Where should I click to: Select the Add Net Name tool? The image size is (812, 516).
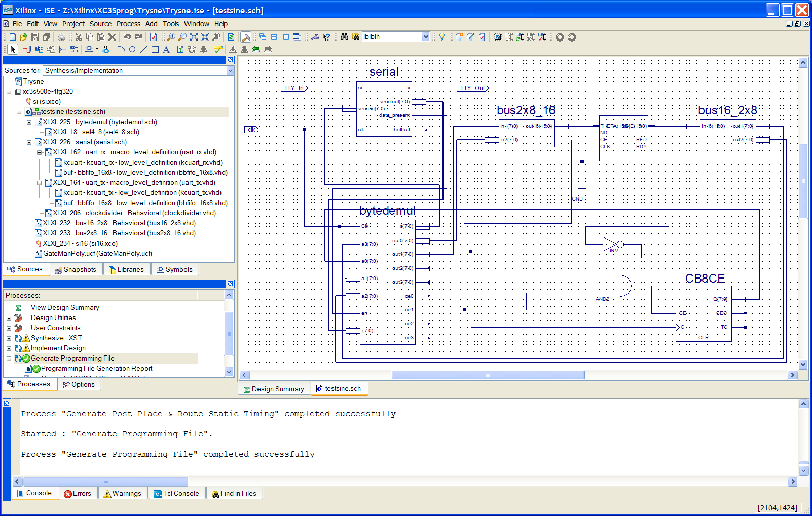(x=39, y=49)
